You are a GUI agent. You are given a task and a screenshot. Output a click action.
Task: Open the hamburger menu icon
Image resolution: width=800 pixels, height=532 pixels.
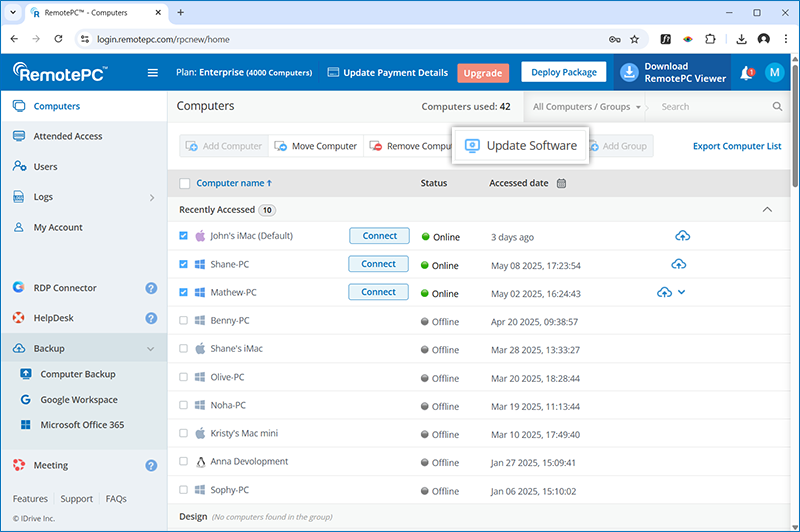click(153, 73)
